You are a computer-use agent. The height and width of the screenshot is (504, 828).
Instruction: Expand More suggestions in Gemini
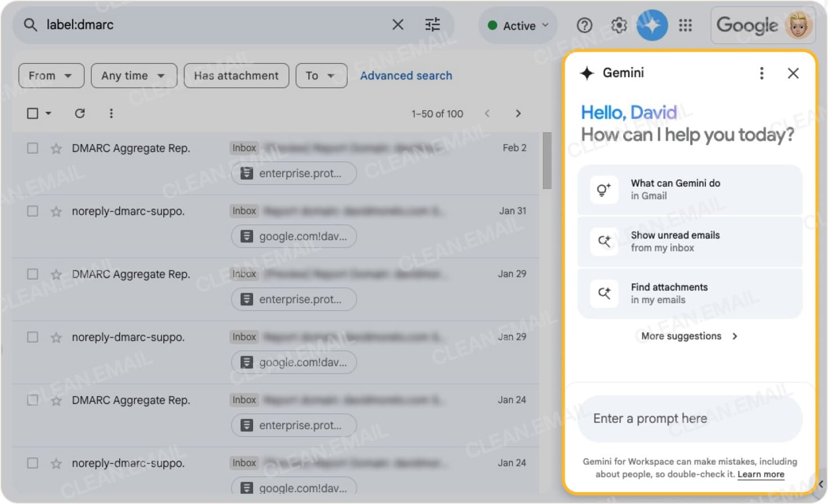click(689, 336)
